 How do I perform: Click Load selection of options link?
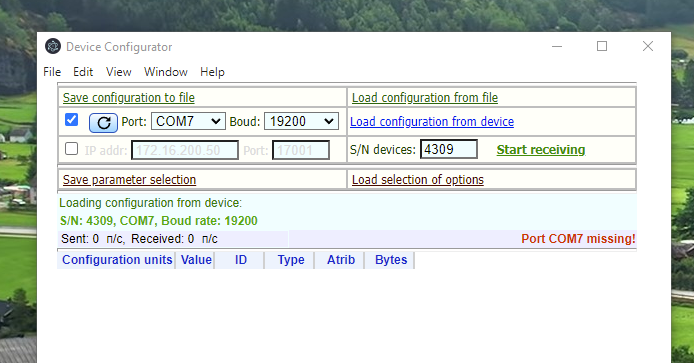tap(418, 179)
